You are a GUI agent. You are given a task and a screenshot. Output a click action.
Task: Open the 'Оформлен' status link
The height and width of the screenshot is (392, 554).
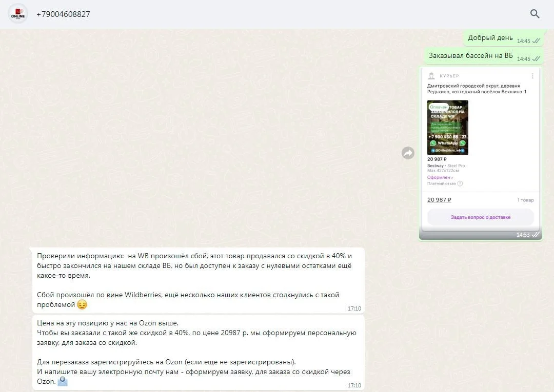tap(440, 177)
